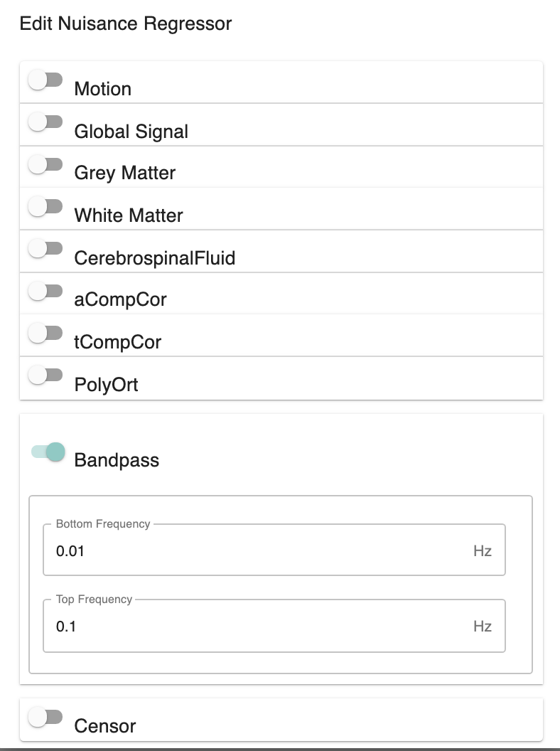Screen dimensions: 560x751
Task: Click the Bottom Frequency input field
Action: [x=256, y=550]
